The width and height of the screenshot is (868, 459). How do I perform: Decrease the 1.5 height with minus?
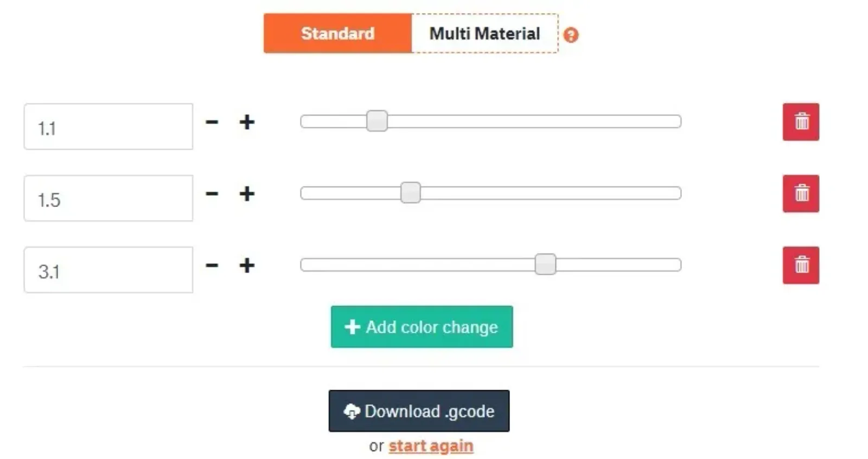[x=212, y=193]
